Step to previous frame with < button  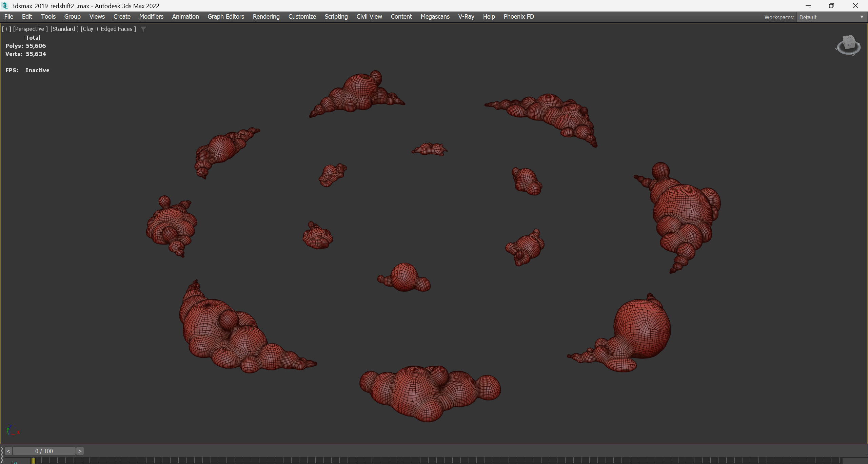tap(8, 451)
